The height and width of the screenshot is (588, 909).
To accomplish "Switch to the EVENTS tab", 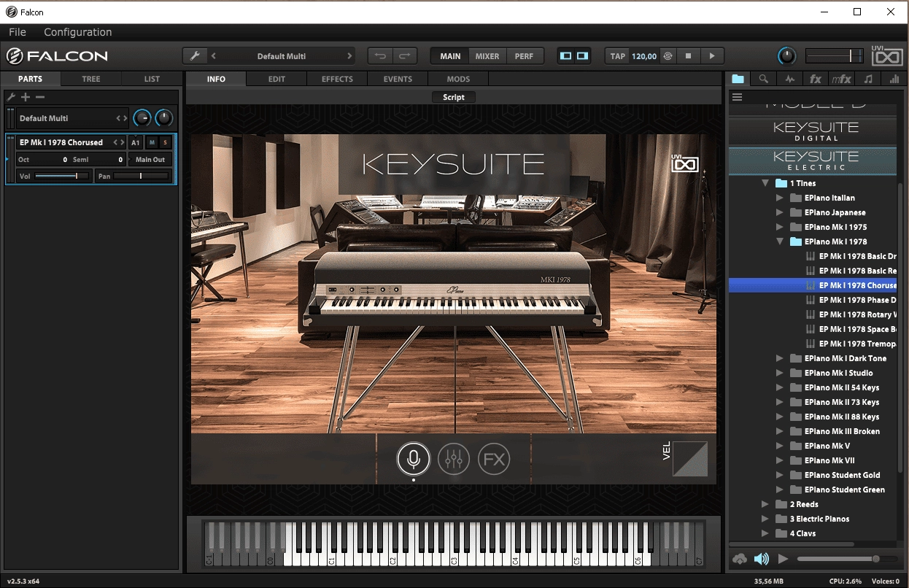I will (x=398, y=79).
